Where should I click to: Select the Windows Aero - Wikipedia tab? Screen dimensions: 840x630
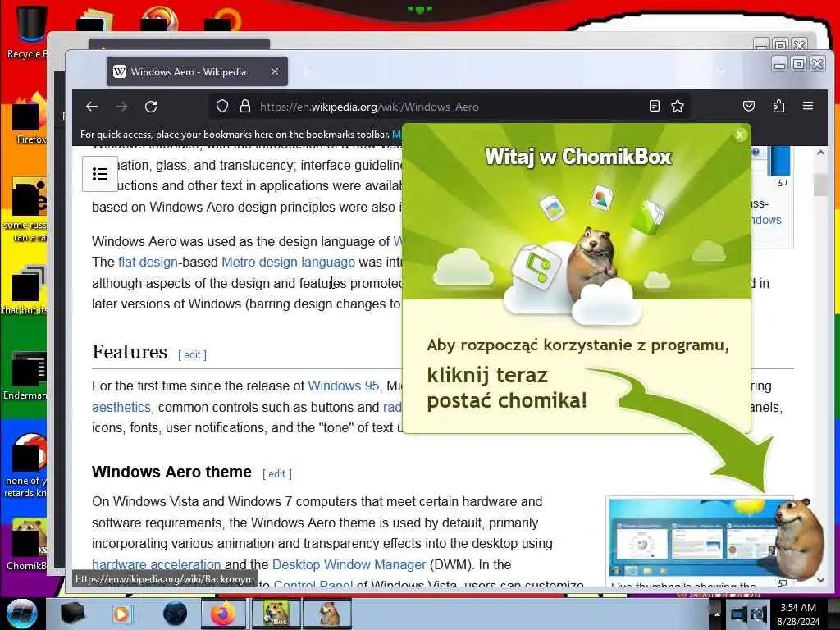pyautogui.click(x=197, y=71)
